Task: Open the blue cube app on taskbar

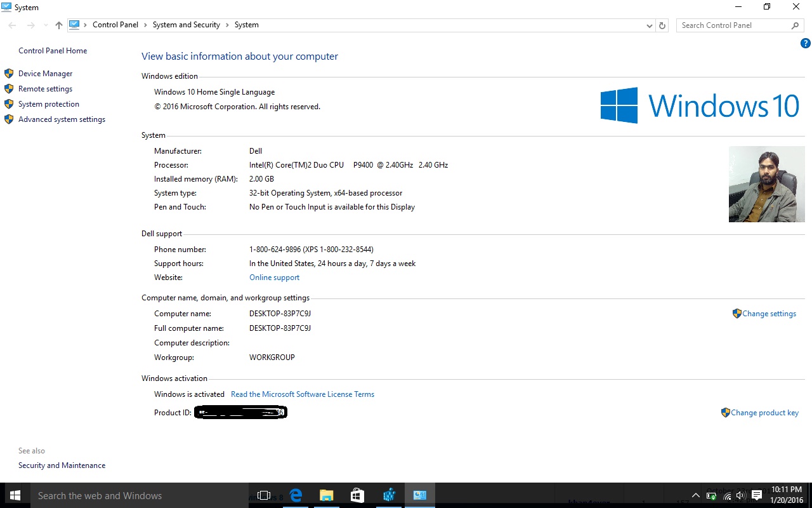Action: coord(389,495)
